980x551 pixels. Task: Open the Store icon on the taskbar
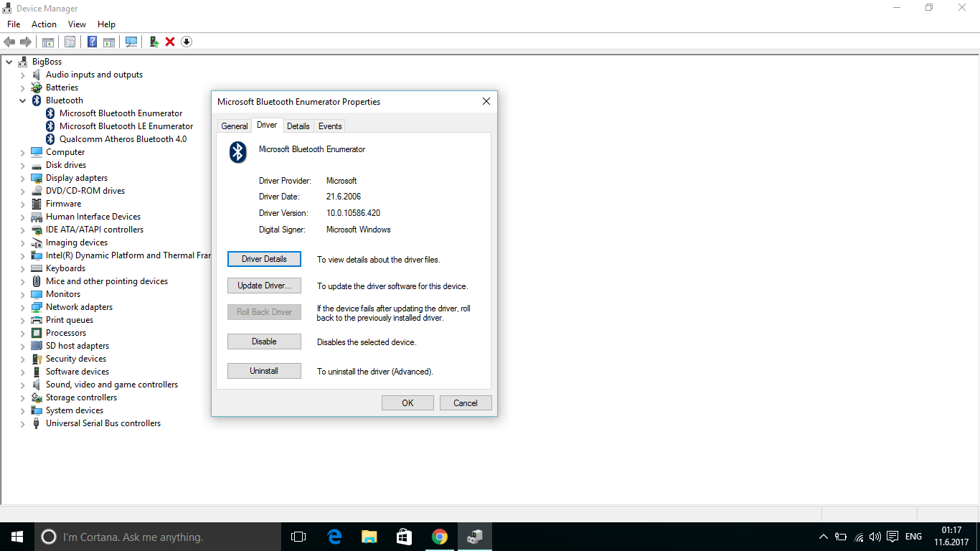pos(404,537)
